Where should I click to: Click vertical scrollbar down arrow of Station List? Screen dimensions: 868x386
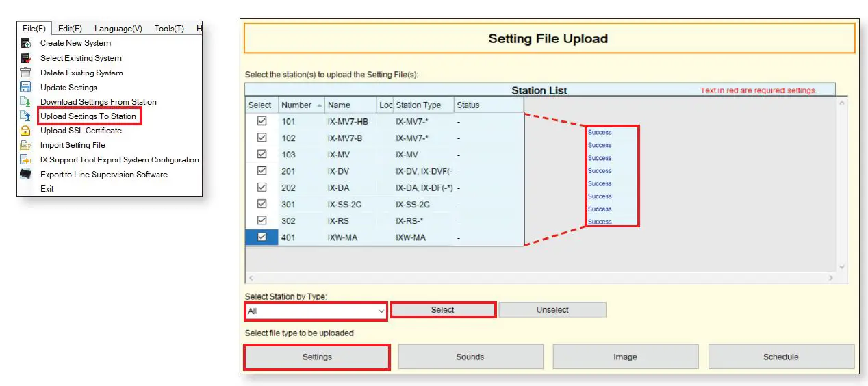[842, 267]
